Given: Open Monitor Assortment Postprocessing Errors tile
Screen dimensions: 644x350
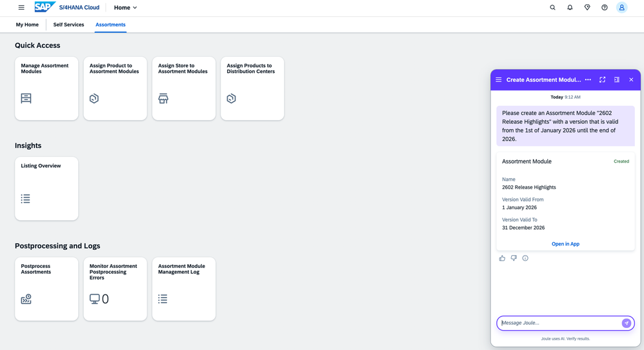Looking at the screenshot, I should 115,289.
